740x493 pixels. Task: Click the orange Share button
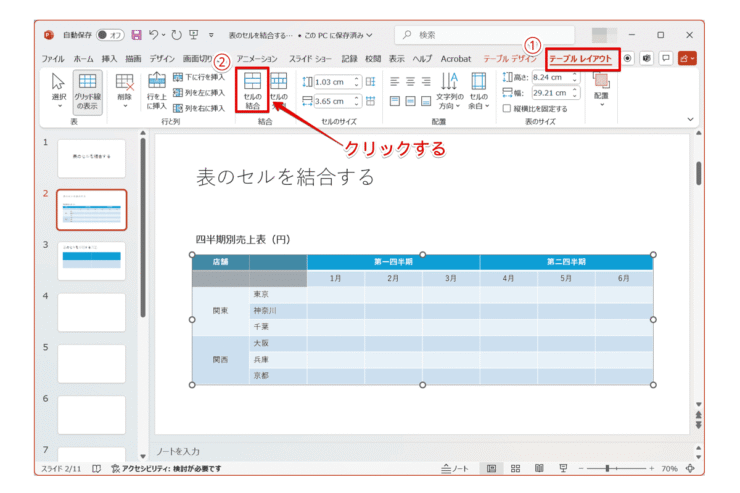(x=687, y=58)
